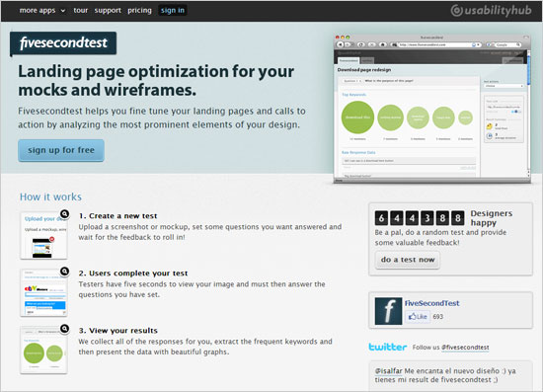Click the Facebook f logo icon

click(388, 311)
